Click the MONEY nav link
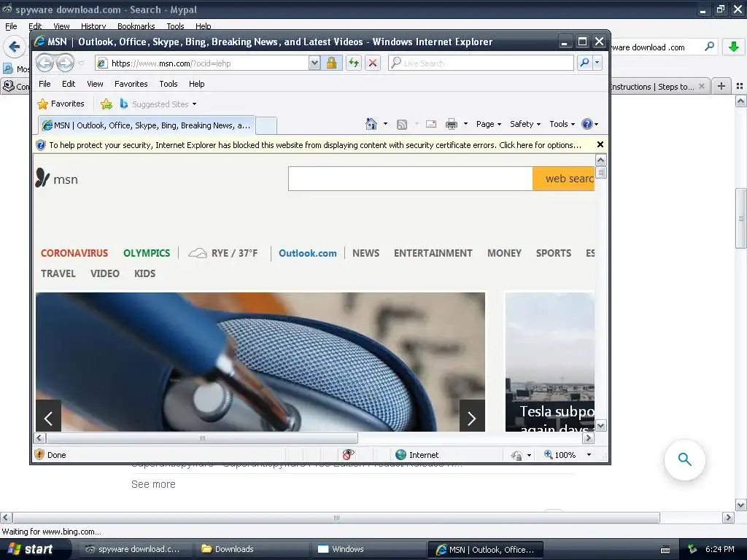Screen dimensions: 747x560 tap(505, 253)
